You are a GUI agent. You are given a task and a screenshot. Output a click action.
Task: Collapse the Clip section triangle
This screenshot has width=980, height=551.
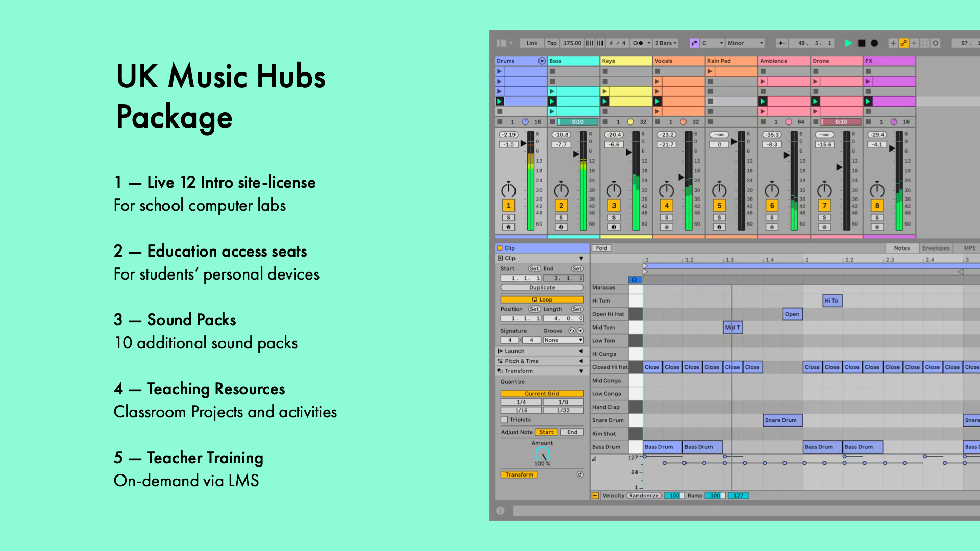(581, 259)
